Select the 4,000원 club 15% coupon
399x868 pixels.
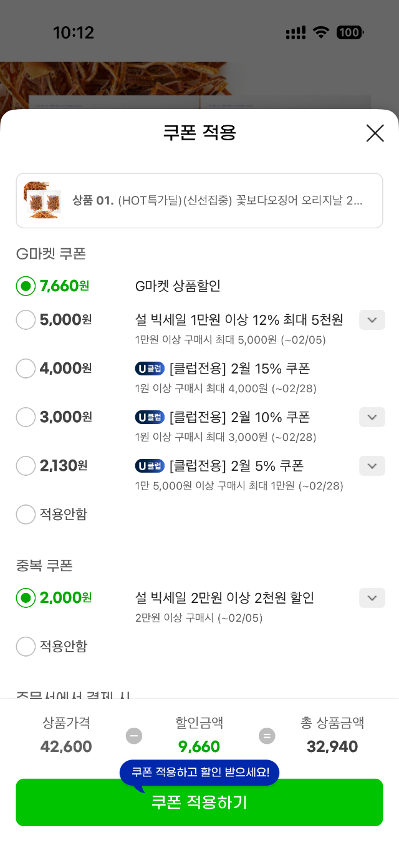point(26,369)
